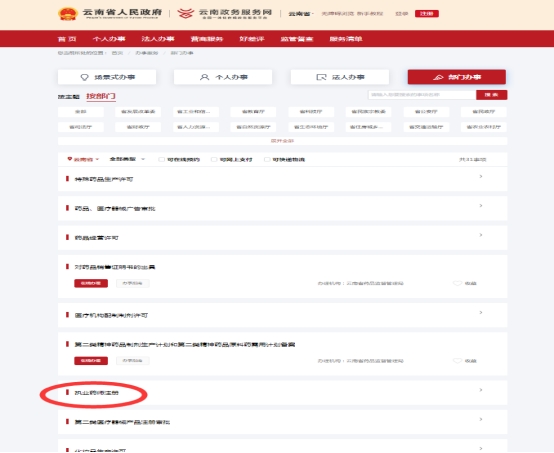Click the national emblem logo icon
Viewport: 554px width, 453px height.
point(68,14)
